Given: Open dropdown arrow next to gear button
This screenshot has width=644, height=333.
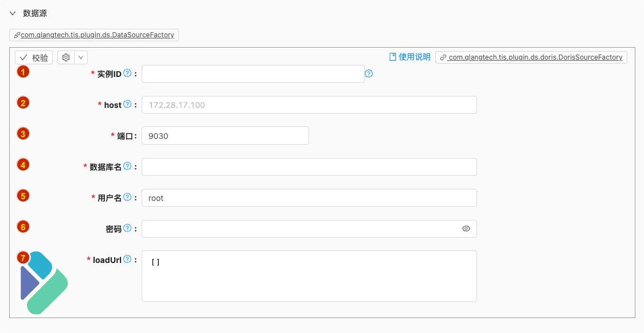Looking at the screenshot, I should pyautogui.click(x=81, y=57).
